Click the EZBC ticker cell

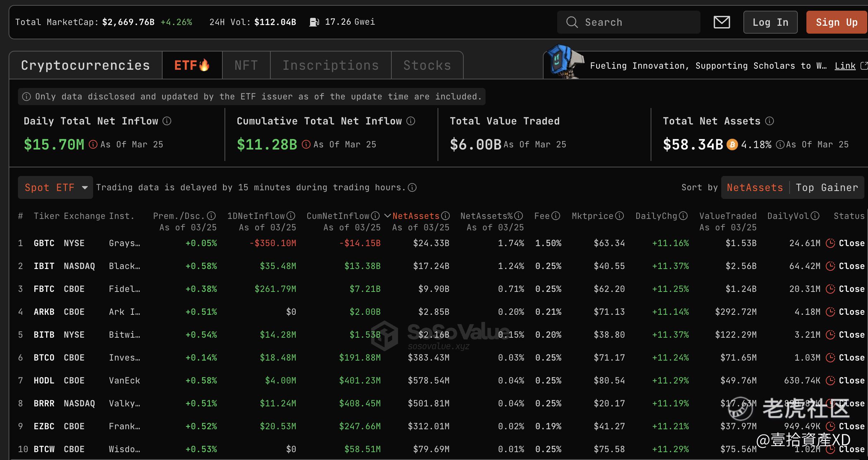(44, 426)
